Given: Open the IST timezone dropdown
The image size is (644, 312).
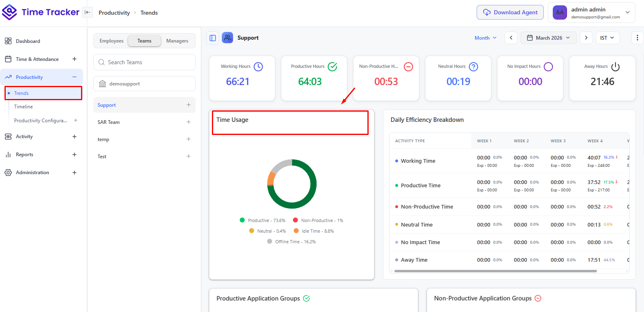Looking at the screenshot, I should coord(608,38).
